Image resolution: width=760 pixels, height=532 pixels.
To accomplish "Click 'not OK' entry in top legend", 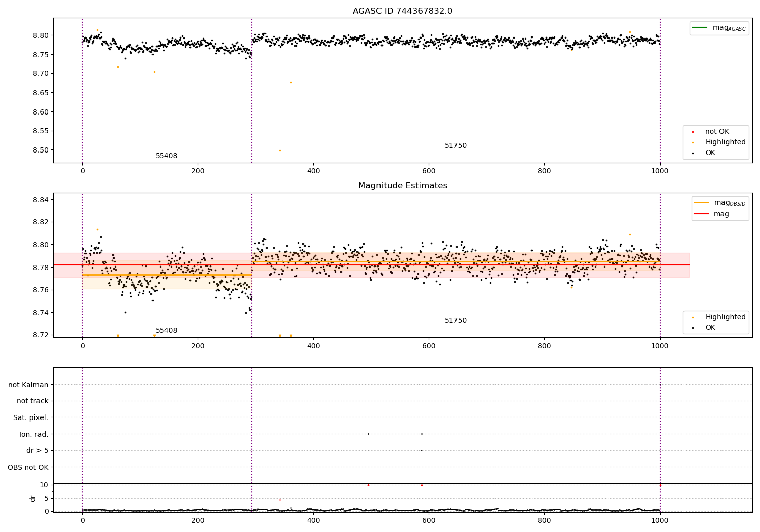I will click(717, 132).
